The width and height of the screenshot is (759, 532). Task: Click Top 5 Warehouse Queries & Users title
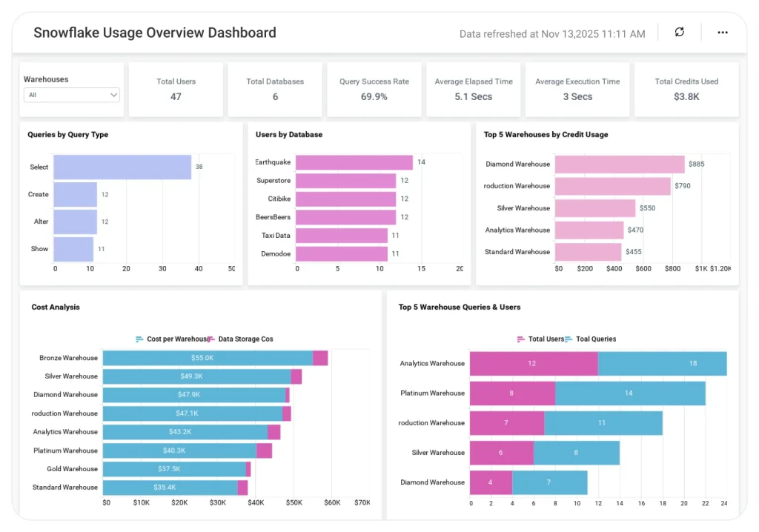[x=460, y=307]
